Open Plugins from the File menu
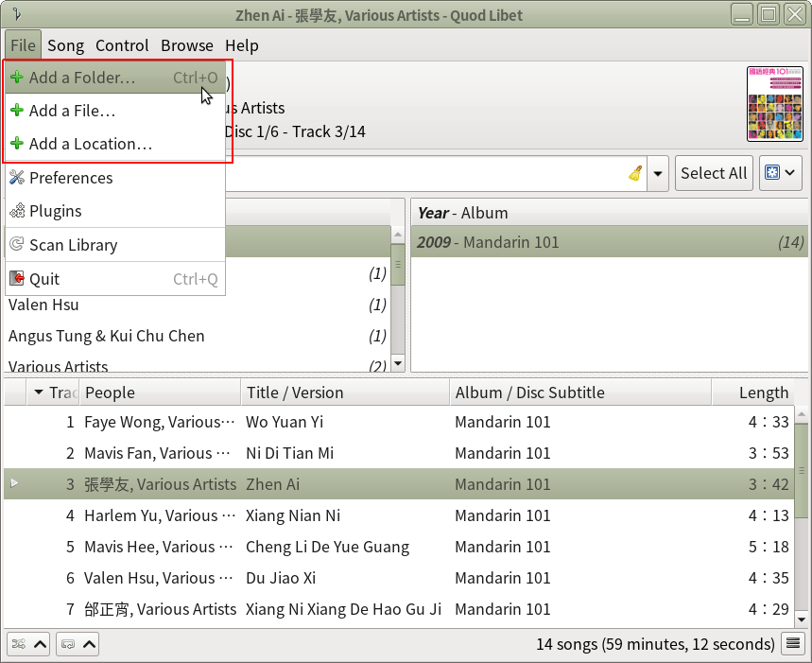This screenshot has width=812, height=663. tap(56, 211)
